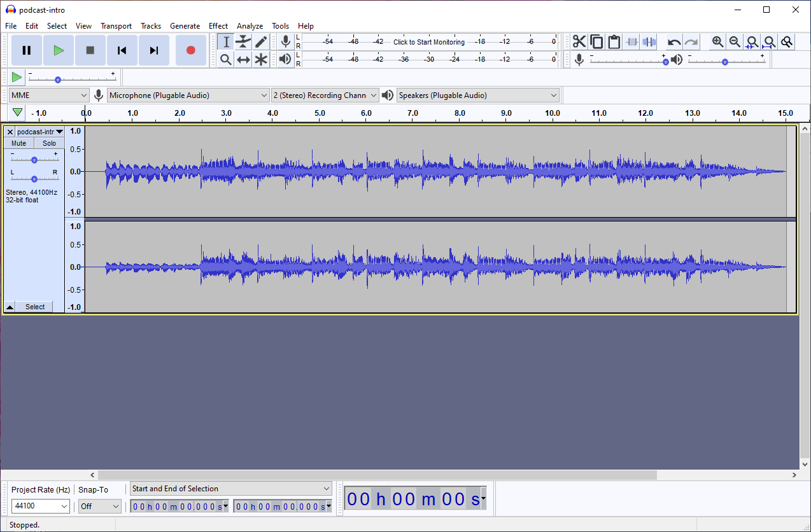Open the Help menu
The height and width of the screenshot is (532, 811).
[306, 26]
